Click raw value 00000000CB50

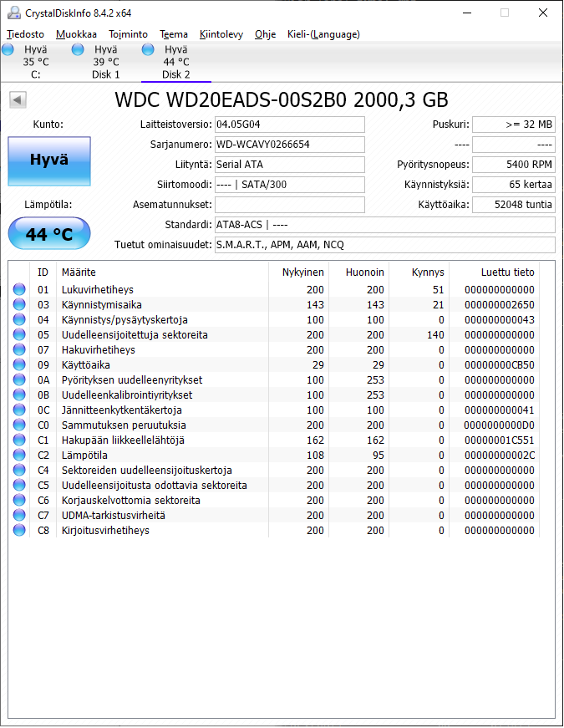pyautogui.click(x=500, y=365)
